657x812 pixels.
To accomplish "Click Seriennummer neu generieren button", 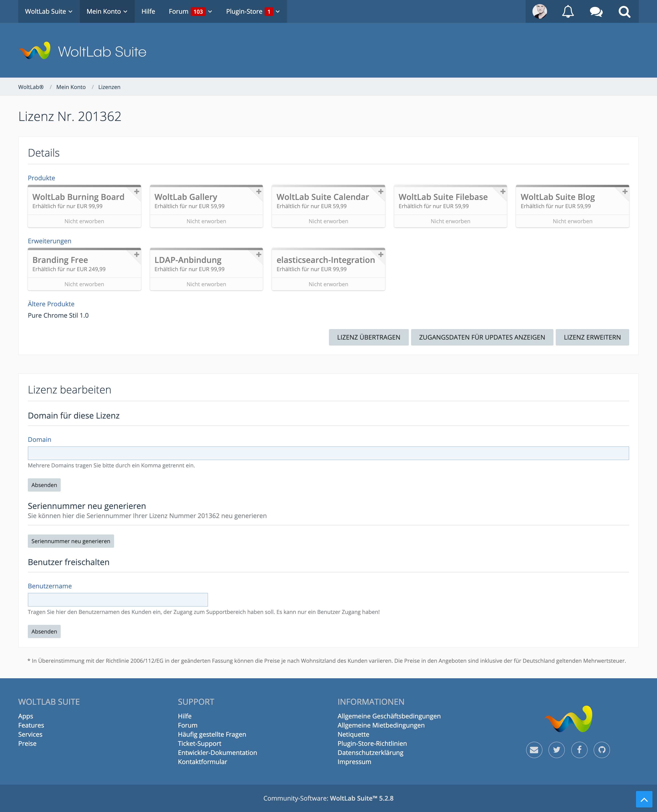I will 71,541.
